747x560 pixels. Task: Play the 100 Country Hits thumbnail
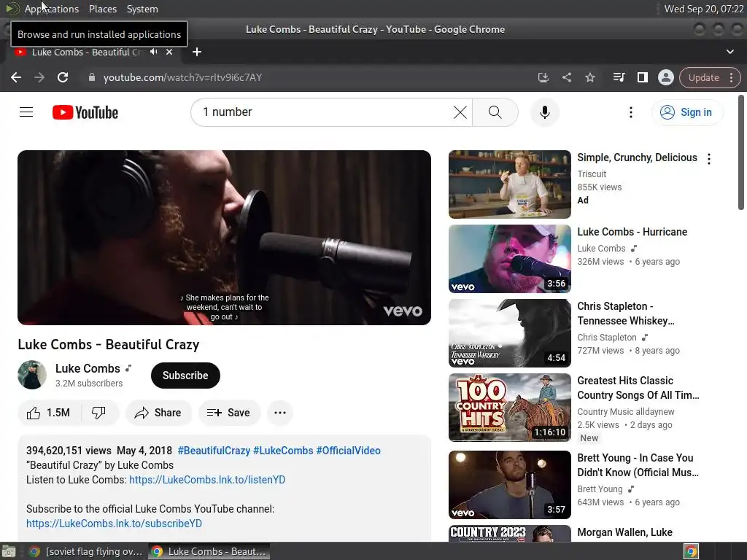tap(510, 408)
